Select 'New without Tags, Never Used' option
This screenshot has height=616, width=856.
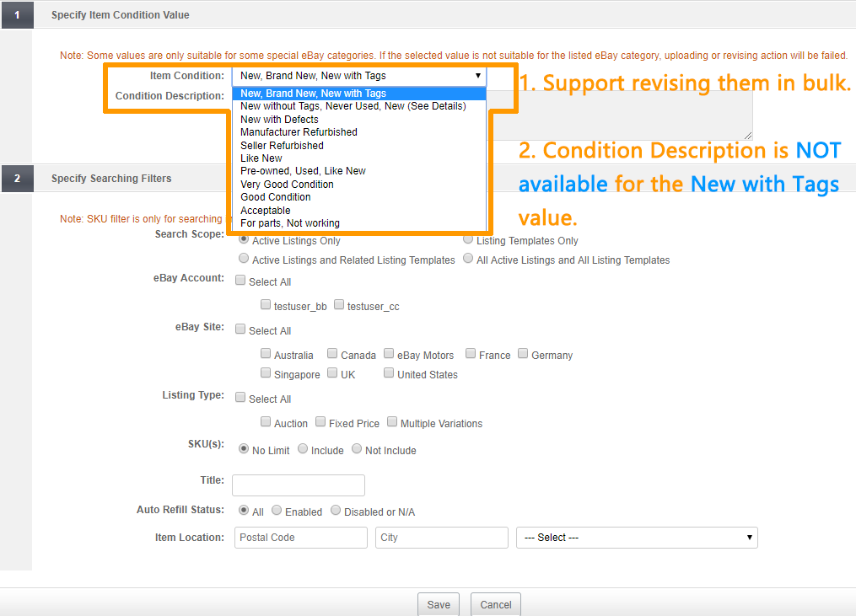[x=359, y=106]
